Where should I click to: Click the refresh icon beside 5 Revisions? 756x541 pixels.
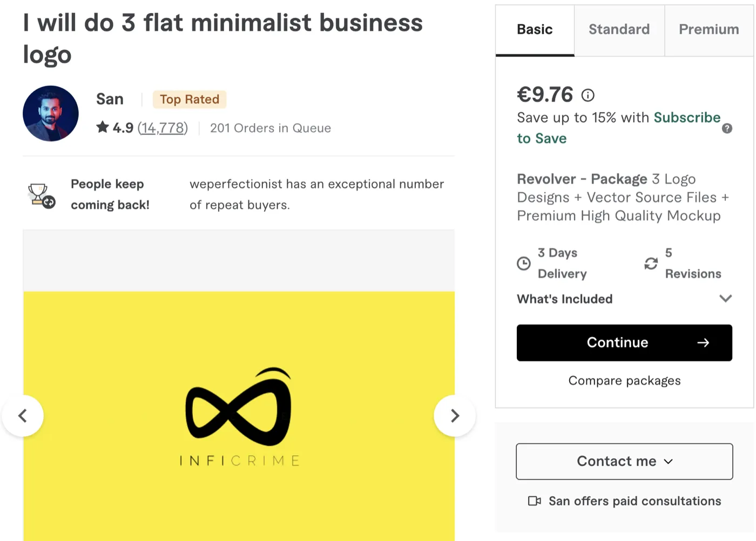coord(651,263)
